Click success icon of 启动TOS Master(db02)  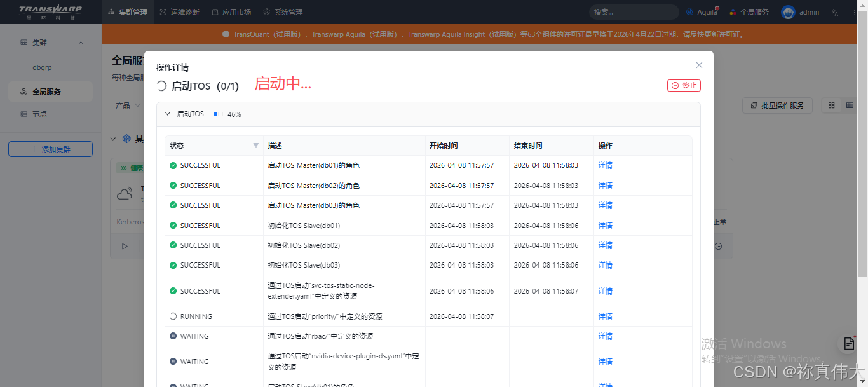[x=173, y=186]
